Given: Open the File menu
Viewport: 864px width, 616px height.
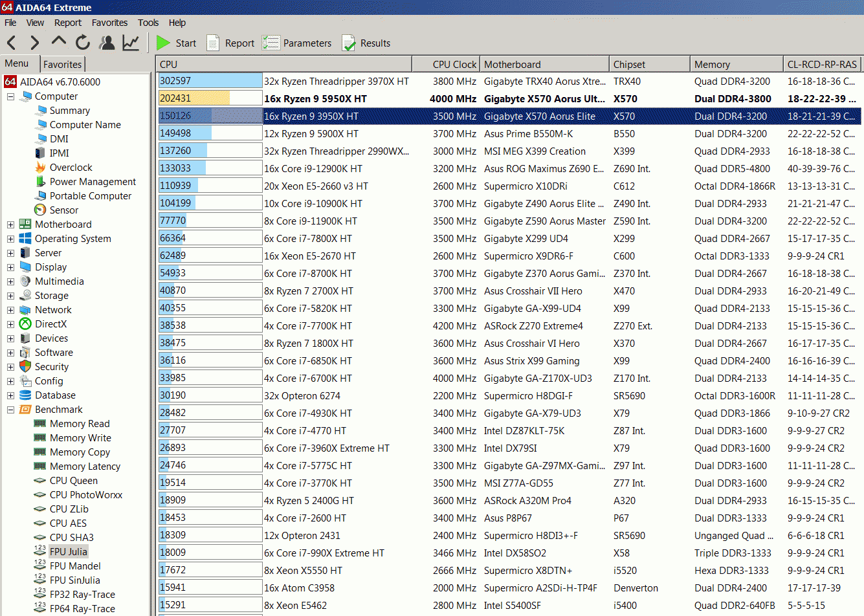Looking at the screenshot, I should 10,23.
